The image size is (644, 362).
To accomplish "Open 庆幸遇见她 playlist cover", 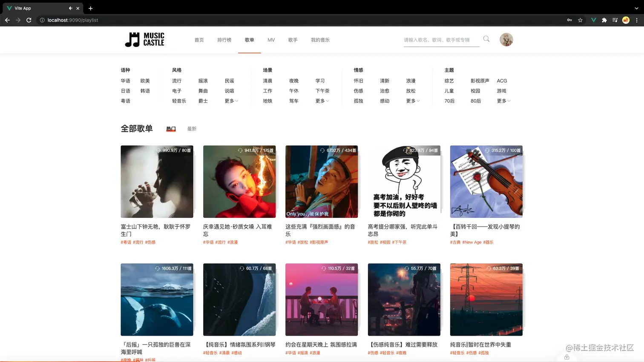I will pyautogui.click(x=239, y=182).
